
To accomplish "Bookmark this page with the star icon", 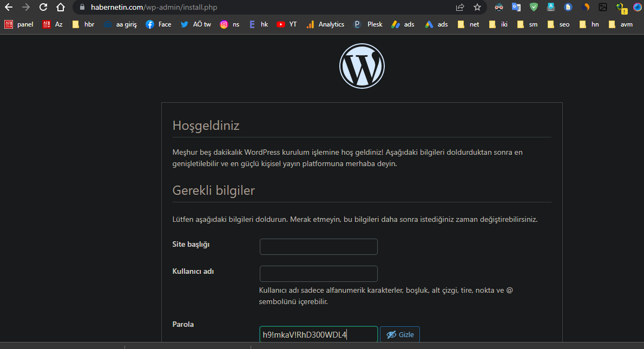I will click(477, 8).
